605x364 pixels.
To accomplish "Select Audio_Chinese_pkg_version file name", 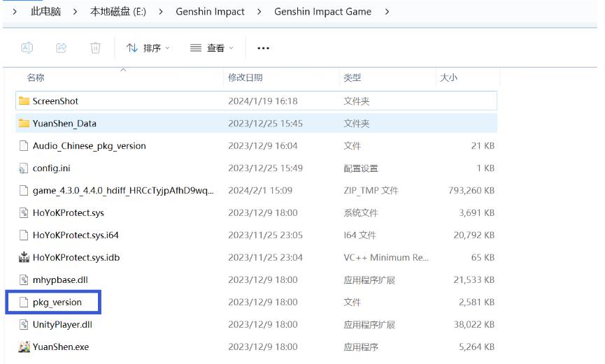I will click(x=89, y=146).
